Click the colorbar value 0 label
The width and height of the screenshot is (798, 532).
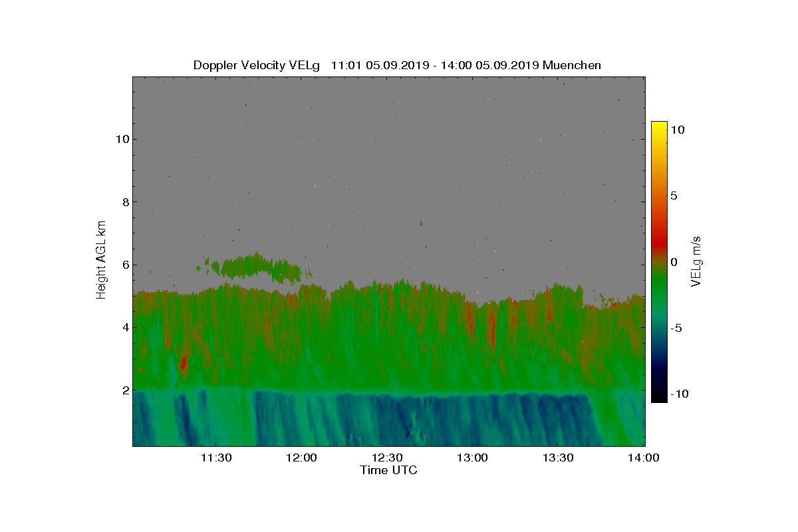tap(674, 262)
